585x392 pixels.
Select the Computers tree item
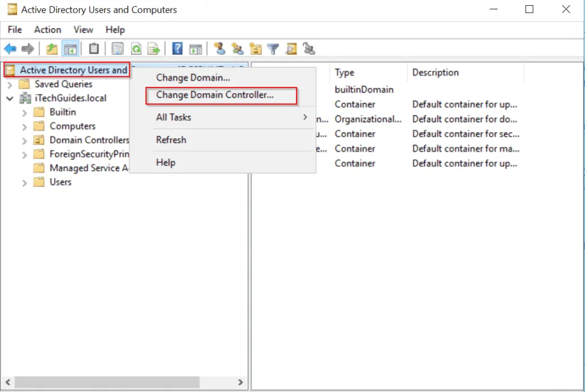point(73,126)
